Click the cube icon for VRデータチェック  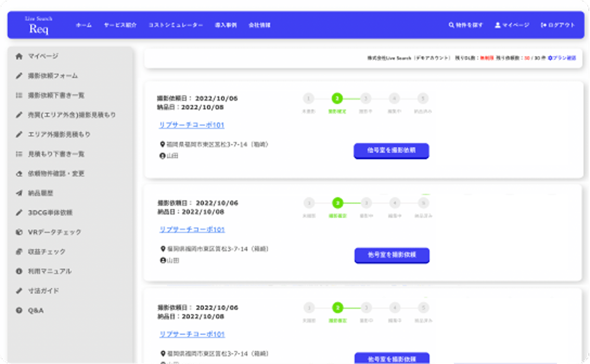tap(19, 232)
